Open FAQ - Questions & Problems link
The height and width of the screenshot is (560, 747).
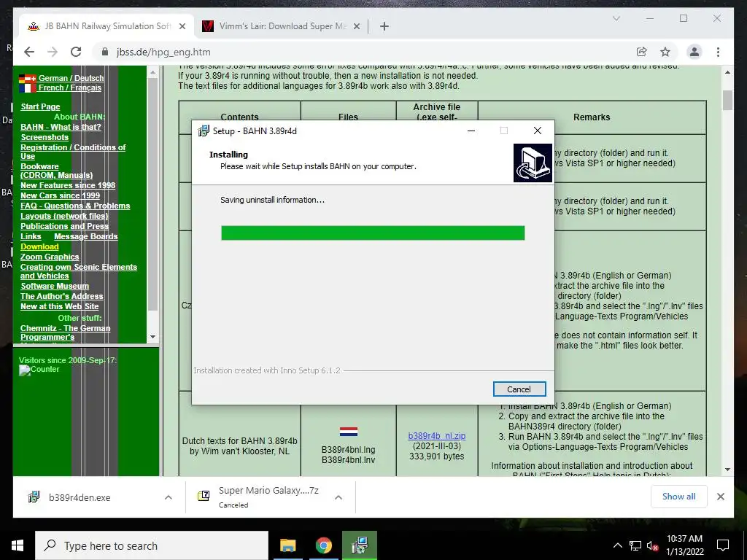[75, 206]
